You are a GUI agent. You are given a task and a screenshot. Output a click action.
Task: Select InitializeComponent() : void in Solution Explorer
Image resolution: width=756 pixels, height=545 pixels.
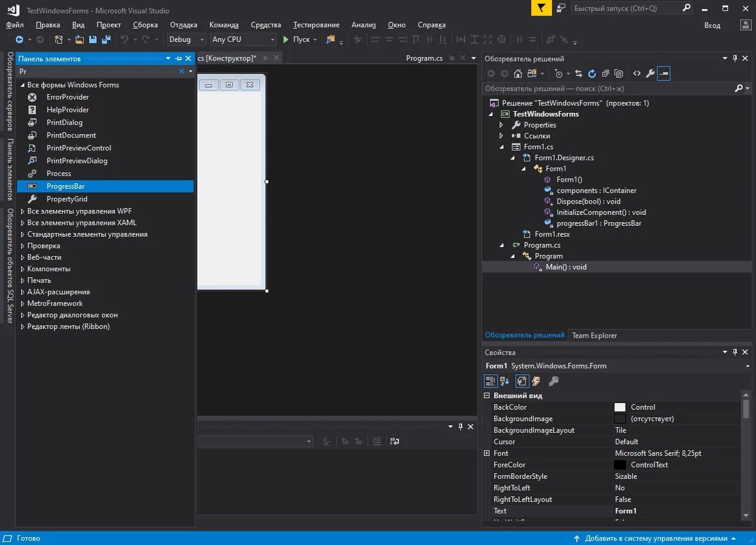[601, 212]
